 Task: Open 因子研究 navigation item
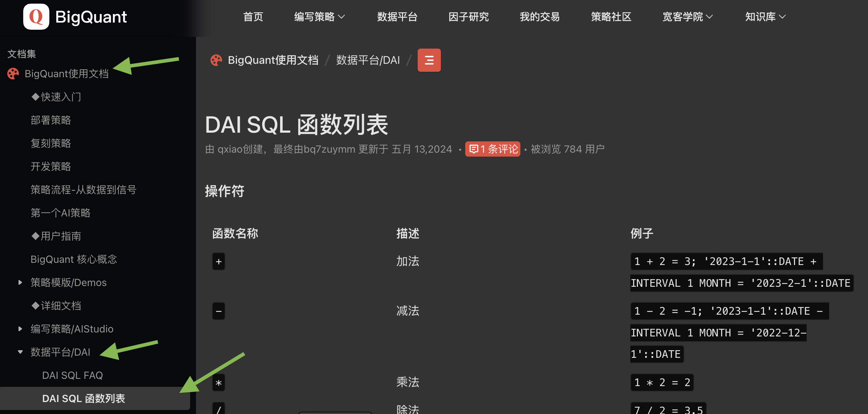click(x=468, y=17)
